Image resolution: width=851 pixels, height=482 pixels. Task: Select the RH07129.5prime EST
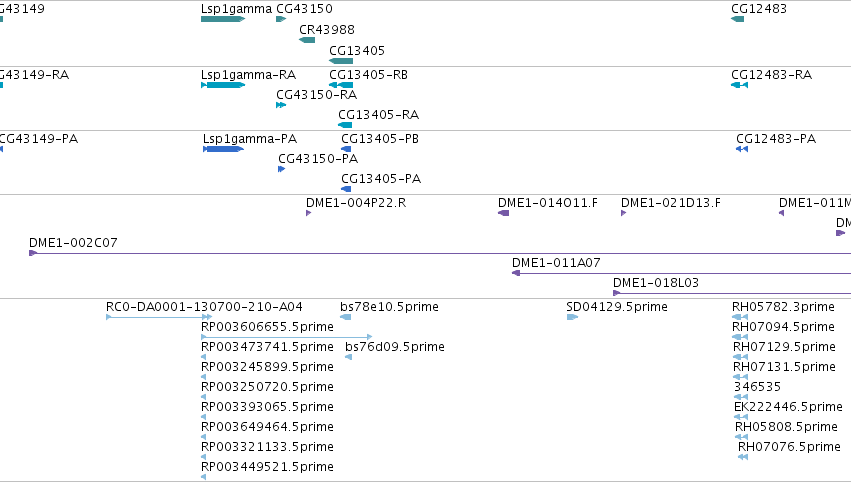[x=740, y=357]
